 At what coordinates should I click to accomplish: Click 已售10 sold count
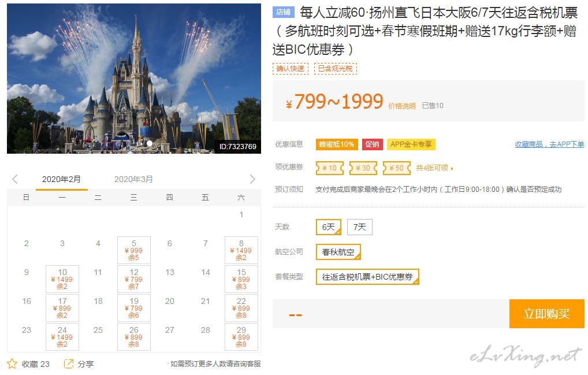pyautogui.click(x=433, y=106)
